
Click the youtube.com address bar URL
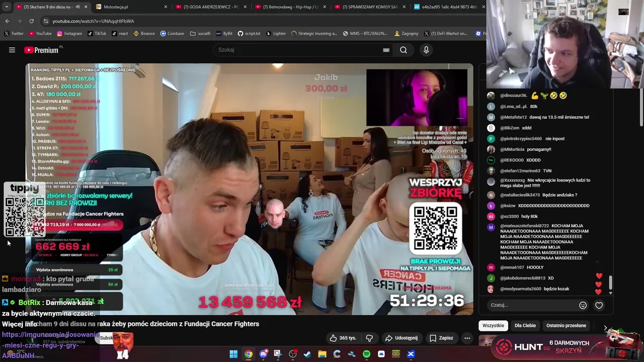93,21
